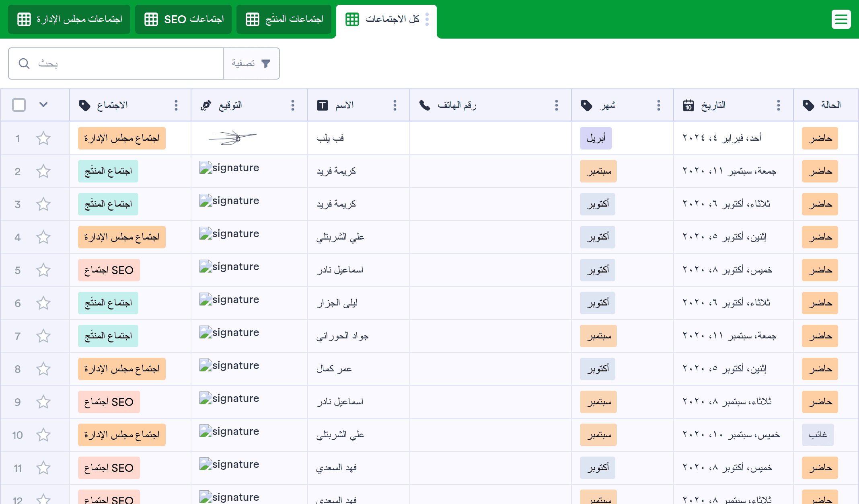Open options dots for رقم الهاتف column
Screen dimensions: 859x504
point(556,105)
